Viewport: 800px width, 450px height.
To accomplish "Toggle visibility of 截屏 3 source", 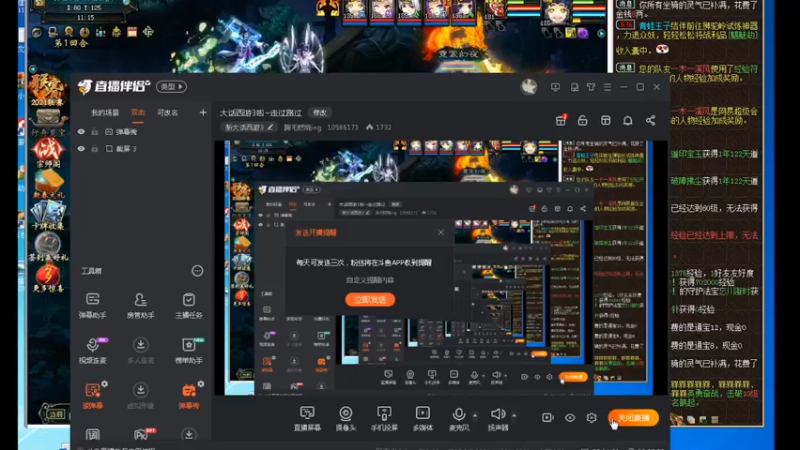I will 81,148.
